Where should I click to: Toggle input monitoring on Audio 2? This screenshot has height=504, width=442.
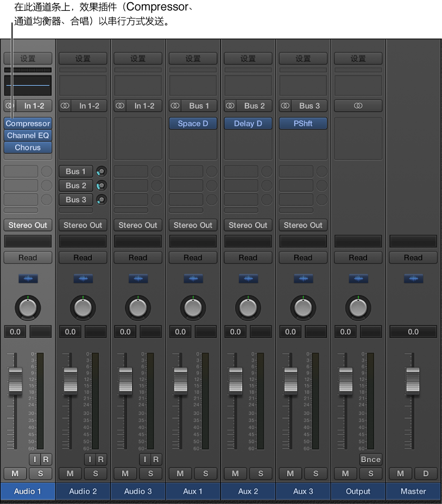90,459
